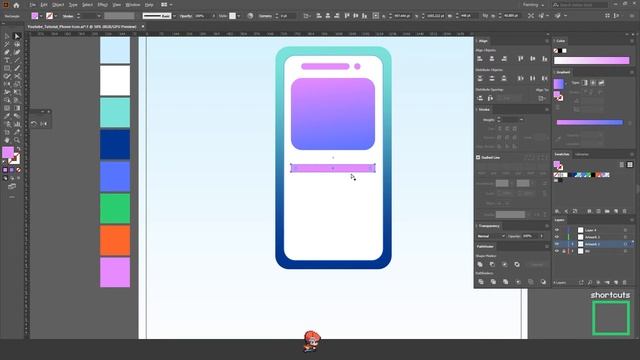640x360 pixels.
Task: Select the Pen tool
Action: (x=7, y=52)
